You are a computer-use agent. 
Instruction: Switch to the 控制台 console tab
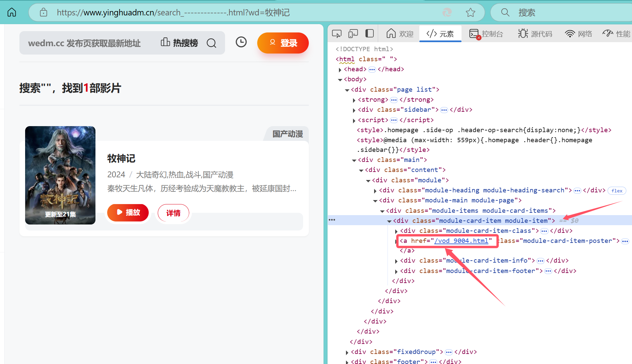[486, 34]
